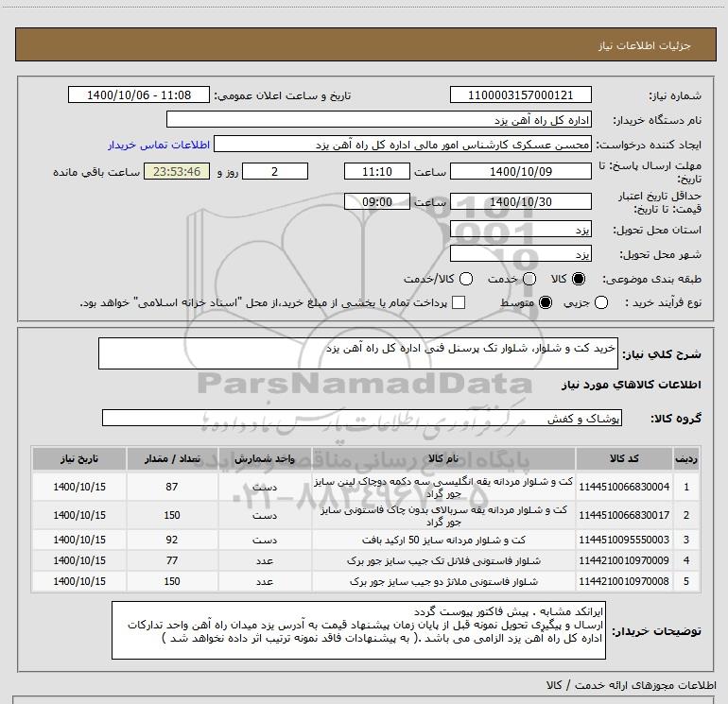Click the request creator field محسن عسکری
This screenshot has height=704, width=728.
402,145
